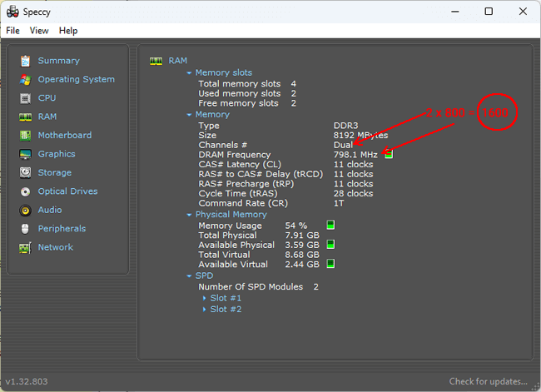Select the Memory Usage 54 % value

[295, 226]
